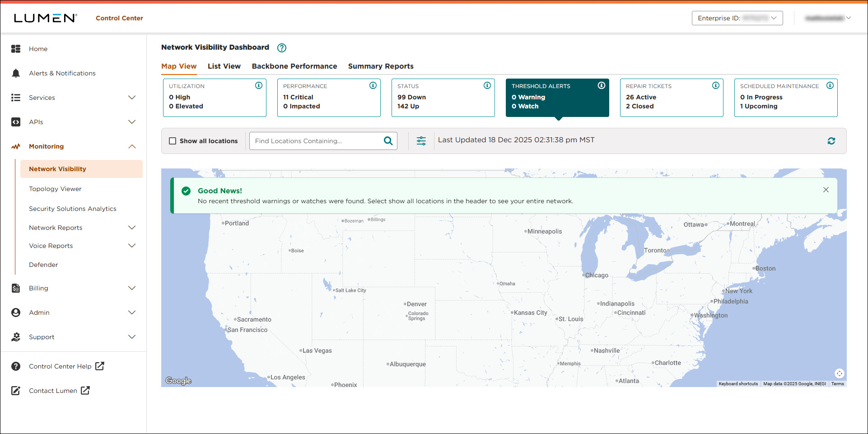The width and height of the screenshot is (868, 434).
Task: Open the Home section via sidebar icon
Action: (16, 49)
